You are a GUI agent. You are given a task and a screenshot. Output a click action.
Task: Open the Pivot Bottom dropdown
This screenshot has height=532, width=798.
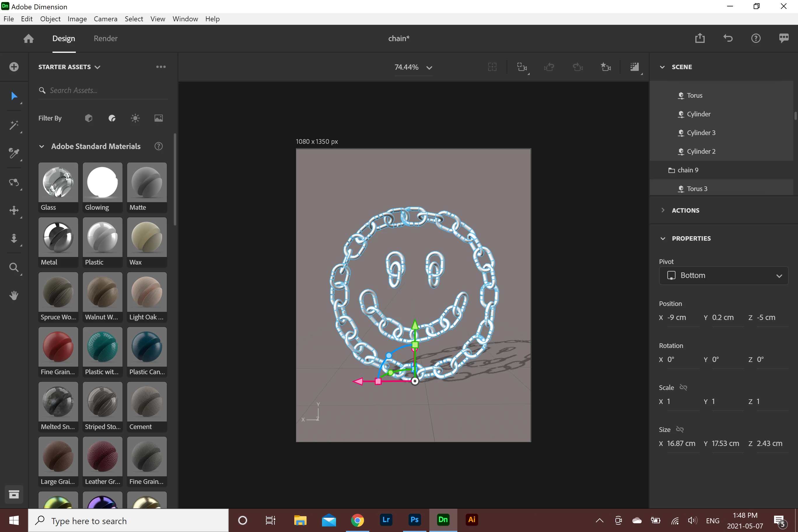click(723, 276)
